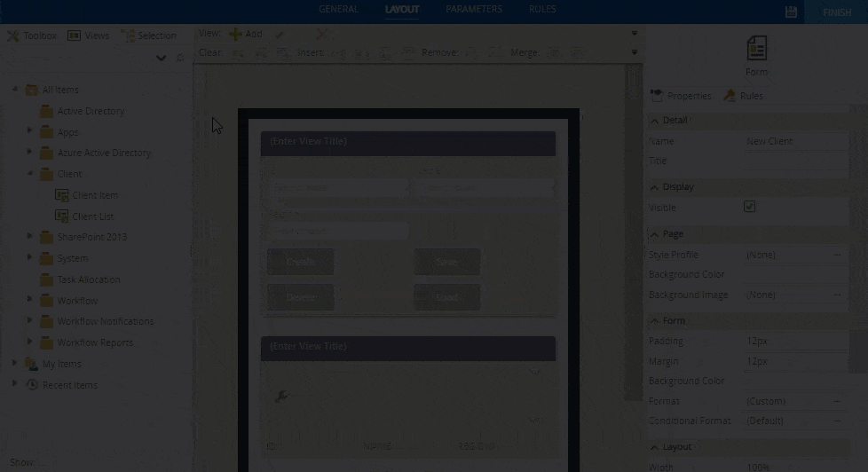Viewport: 868px width, 472px height.
Task: Open the Format ellipsis button
Action: tap(837, 401)
